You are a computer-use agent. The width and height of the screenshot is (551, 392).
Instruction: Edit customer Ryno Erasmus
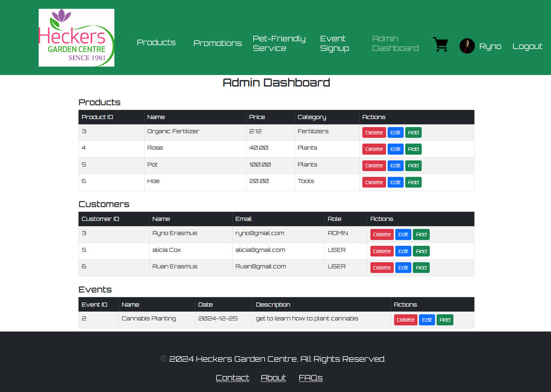coord(403,234)
